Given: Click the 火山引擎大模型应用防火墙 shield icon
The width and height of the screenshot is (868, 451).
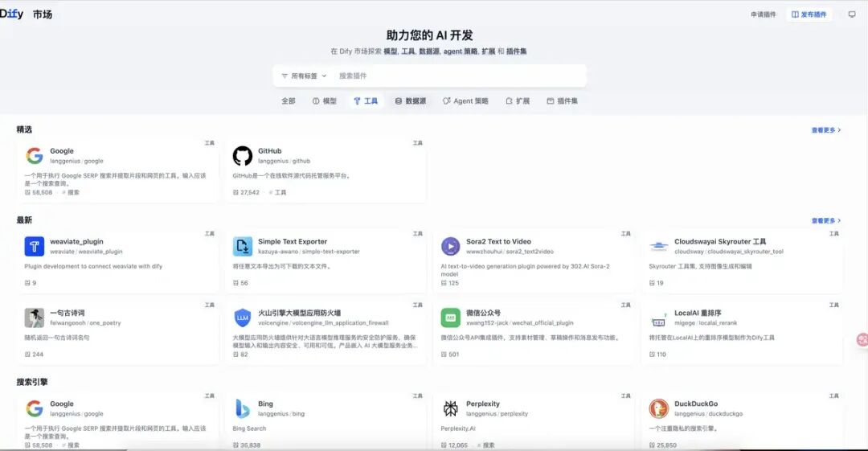Looking at the screenshot, I should point(243,318).
